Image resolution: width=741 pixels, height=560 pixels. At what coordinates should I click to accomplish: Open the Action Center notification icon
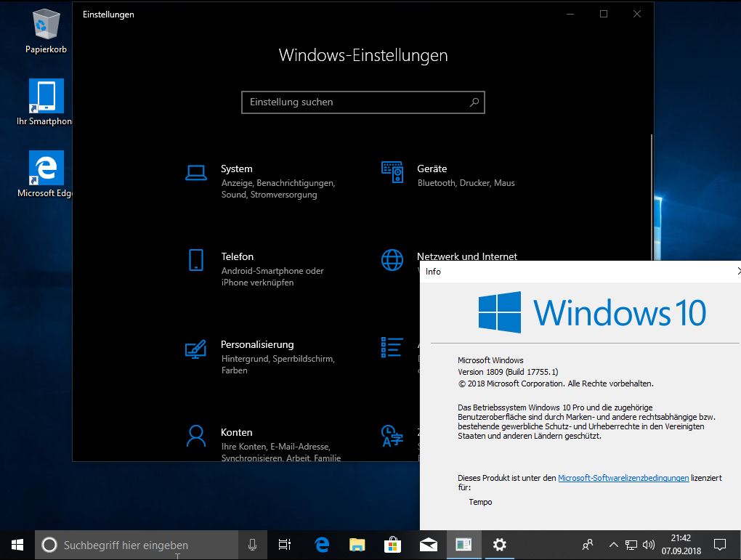pos(720,545)
